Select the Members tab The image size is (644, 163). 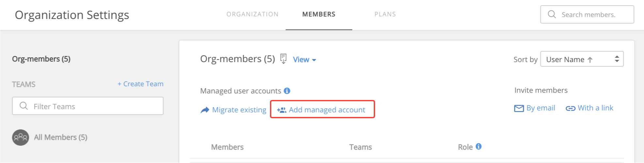(319, 14)
